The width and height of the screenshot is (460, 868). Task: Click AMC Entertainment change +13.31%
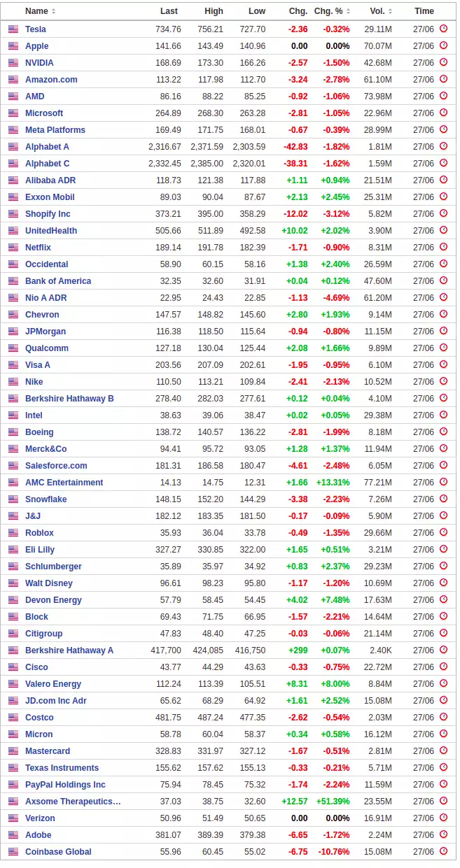coord(333,483)
